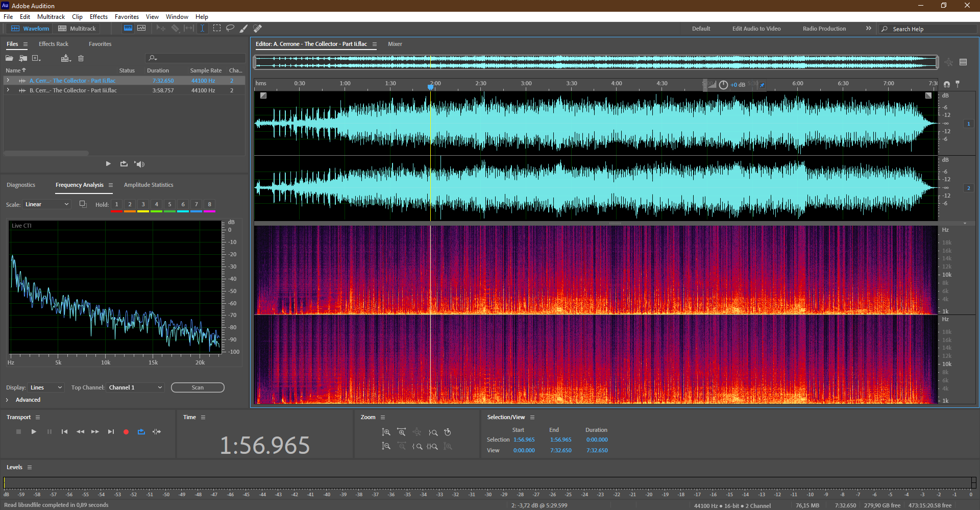
Task: Choose Radio Production workspace
Action: click(x=824, y=29)
